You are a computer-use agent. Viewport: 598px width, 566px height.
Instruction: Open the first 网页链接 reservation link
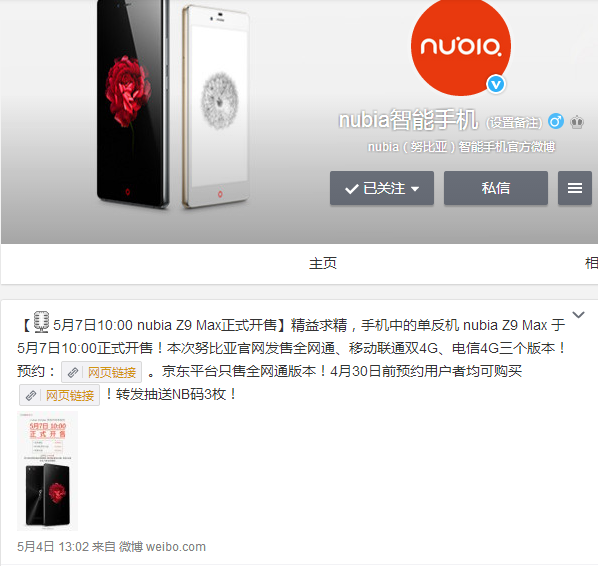(112, 372)
